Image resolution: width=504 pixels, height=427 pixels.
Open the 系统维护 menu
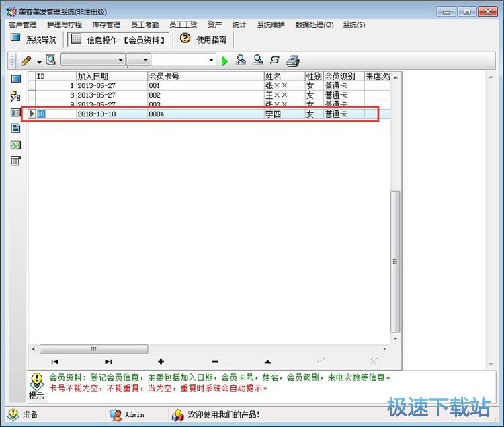271,24
